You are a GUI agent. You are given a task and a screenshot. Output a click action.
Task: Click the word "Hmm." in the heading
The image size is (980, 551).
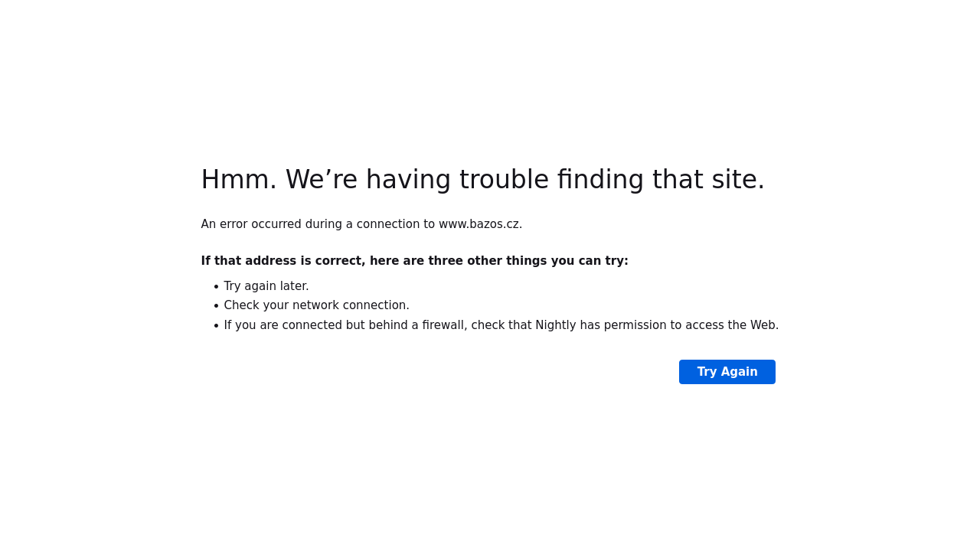[x=238, y=180]
